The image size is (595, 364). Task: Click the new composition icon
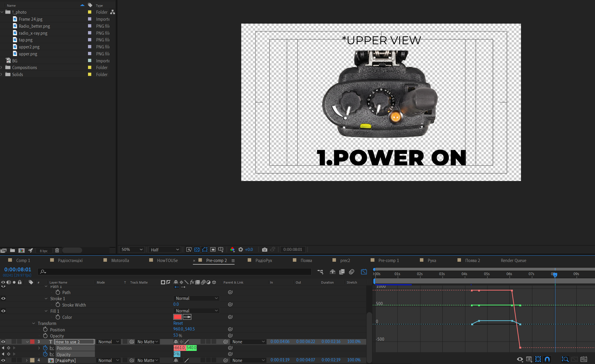[22, 250]
